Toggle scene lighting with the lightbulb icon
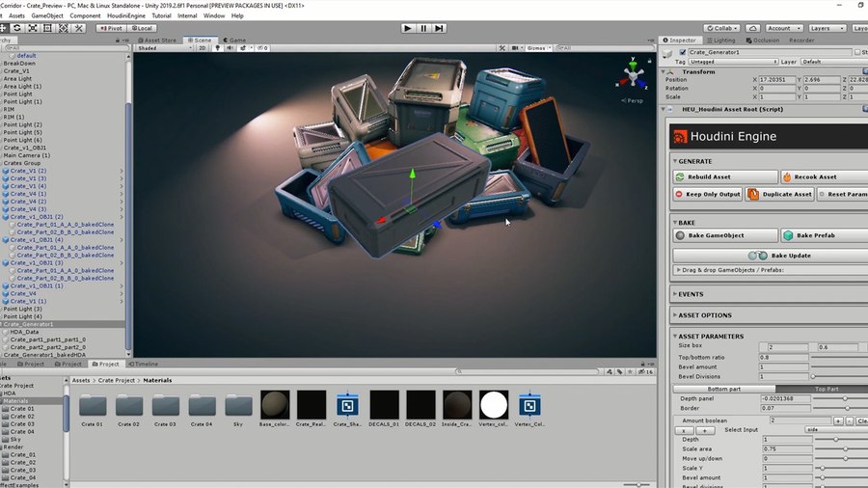The image size is (868, 488). pyautogui.click(x=218, y=48)
